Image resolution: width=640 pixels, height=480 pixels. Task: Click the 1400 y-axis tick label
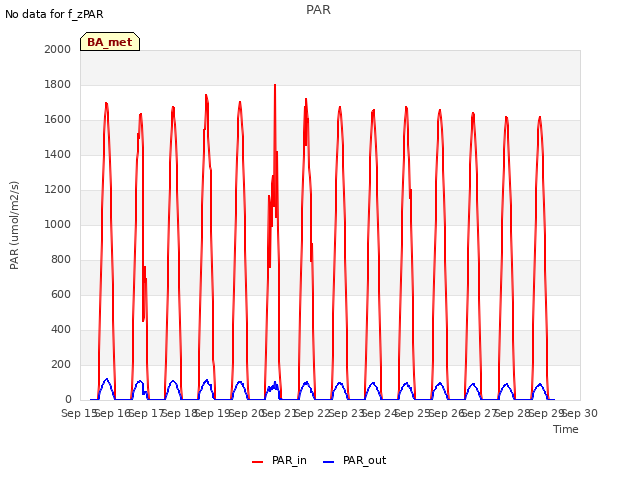(58, 154)
